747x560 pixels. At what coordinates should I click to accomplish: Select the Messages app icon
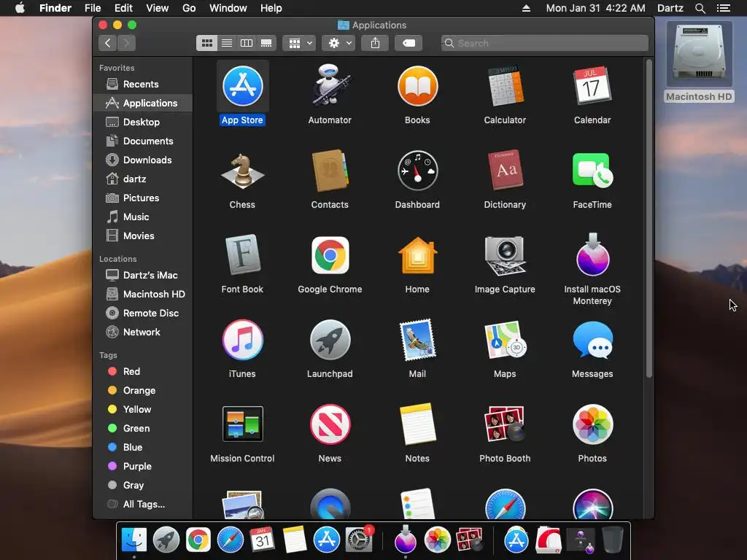592,340
